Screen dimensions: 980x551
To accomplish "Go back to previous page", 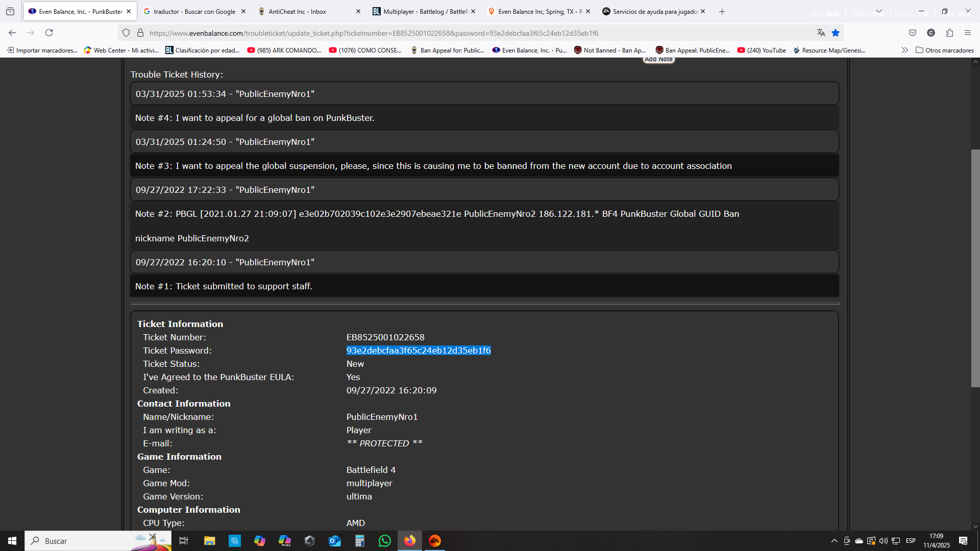I will pyautogui.click(x=12, y=33).
